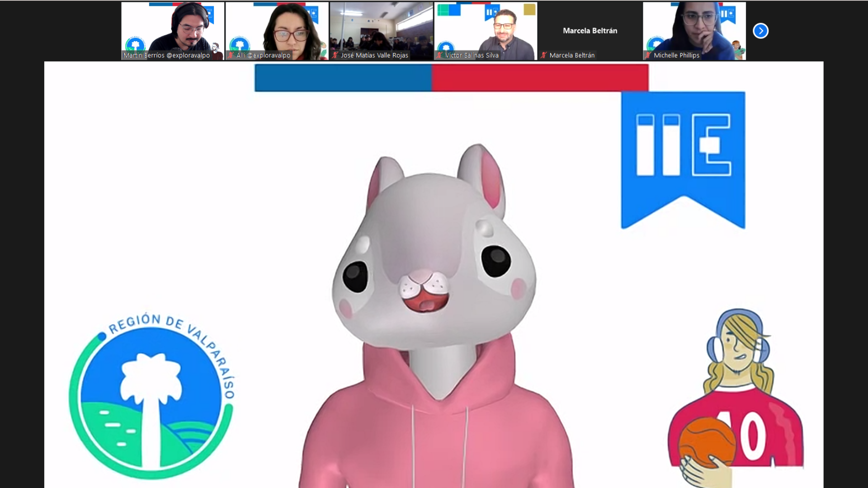Click muted mic icon beside Marcela Beltrán label

[544, 55]
